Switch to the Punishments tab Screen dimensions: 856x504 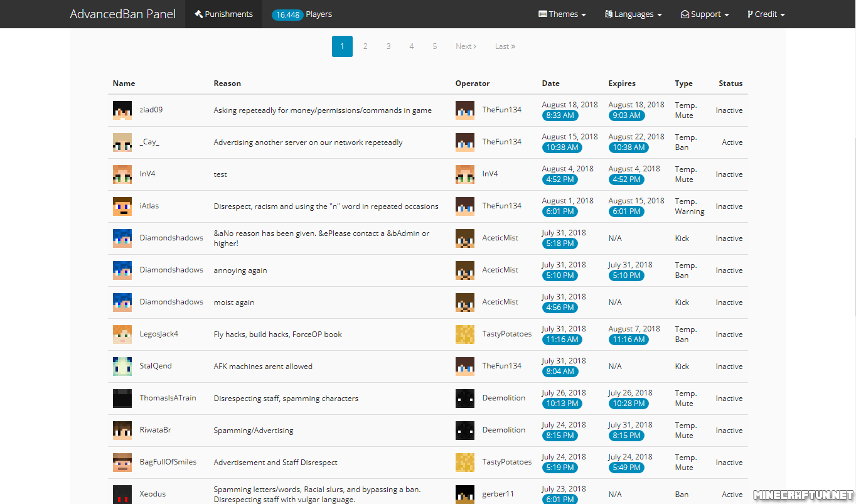223,14
